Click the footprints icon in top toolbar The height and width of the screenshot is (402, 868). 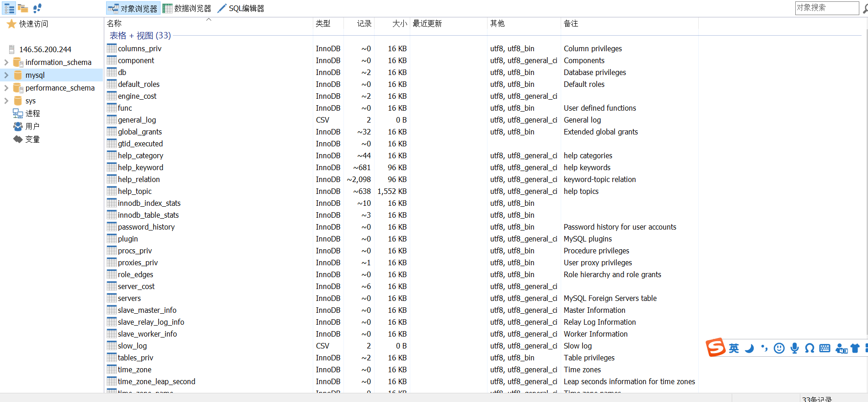pos(38,8)
